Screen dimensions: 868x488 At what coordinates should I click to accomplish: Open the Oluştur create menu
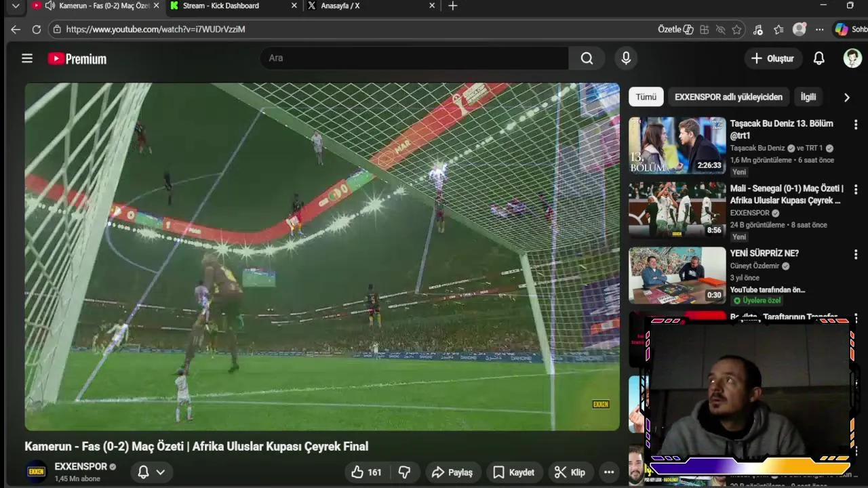(772, 58)
